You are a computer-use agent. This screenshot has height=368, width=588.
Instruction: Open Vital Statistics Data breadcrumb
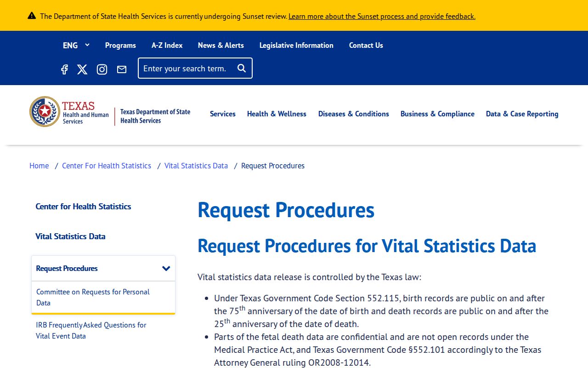196,166
